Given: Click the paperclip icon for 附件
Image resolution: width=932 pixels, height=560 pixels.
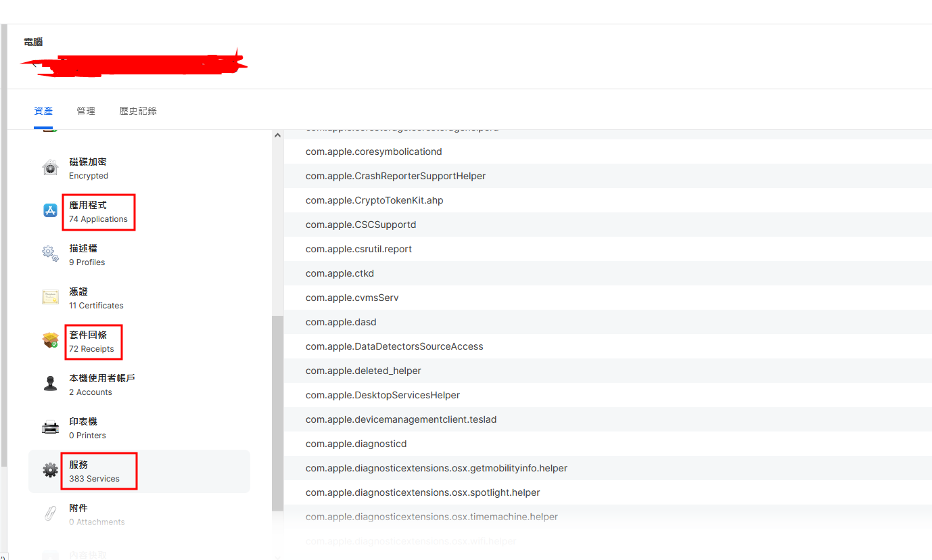Looking at the screenshot, I should pos(50,514).
